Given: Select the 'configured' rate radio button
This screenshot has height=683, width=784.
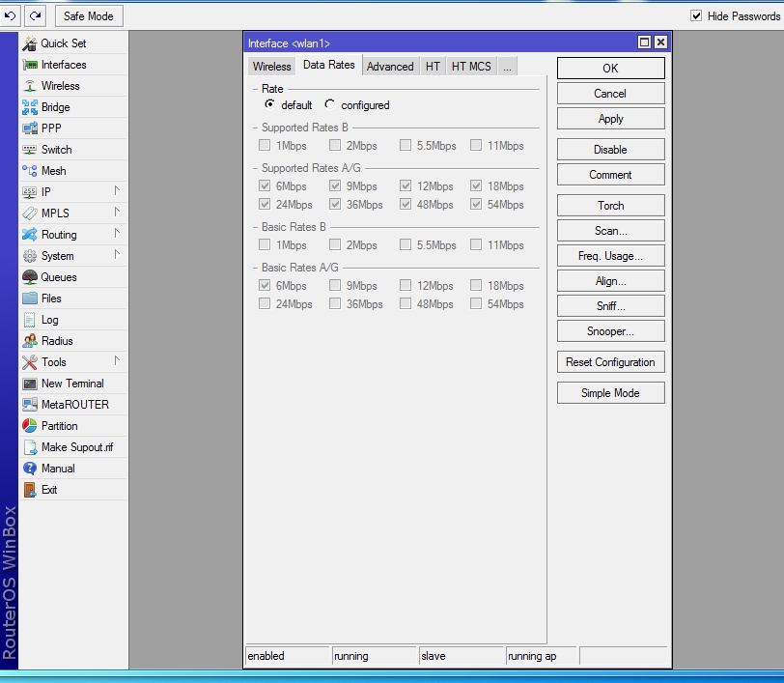Looking at the screenshot, I should (330, 104).
